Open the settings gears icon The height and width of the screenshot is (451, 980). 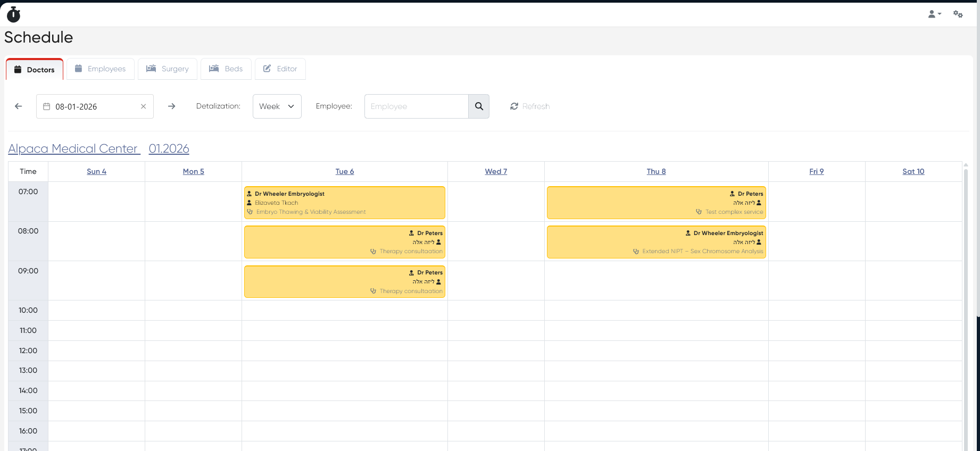(x=958, y=14)
